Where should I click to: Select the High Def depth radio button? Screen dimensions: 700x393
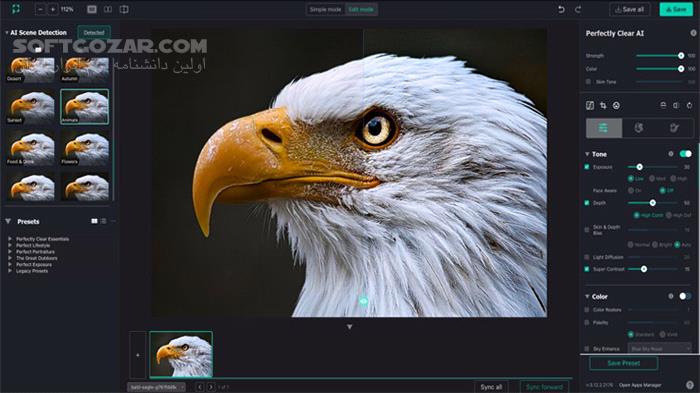point(668,215)
